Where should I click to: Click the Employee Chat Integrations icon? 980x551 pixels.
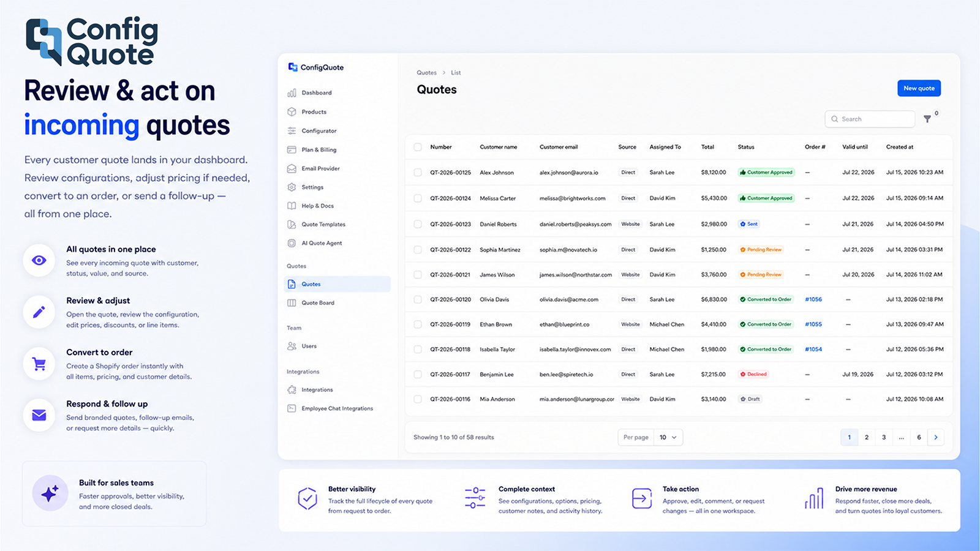pyautogui.click(x=292, y=408)
